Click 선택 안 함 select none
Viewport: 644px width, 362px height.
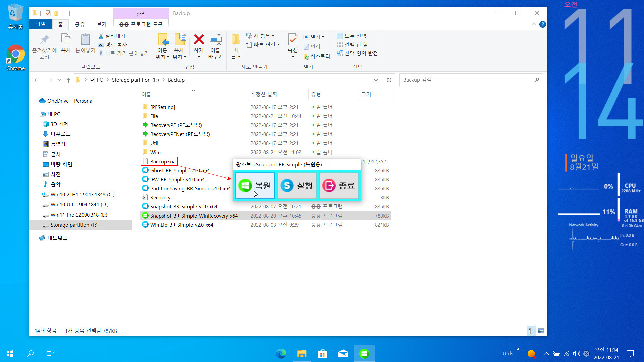(x=352, y=45)
